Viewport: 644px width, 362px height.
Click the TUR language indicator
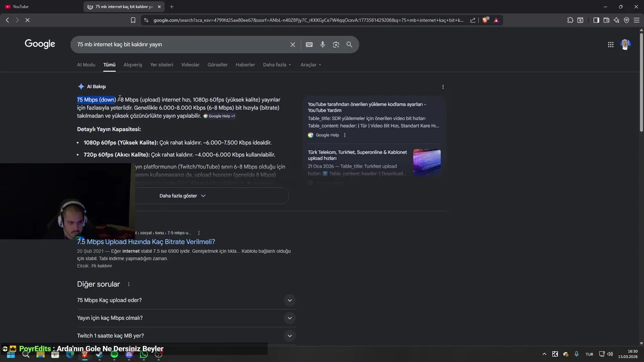[x=589, y=354]
